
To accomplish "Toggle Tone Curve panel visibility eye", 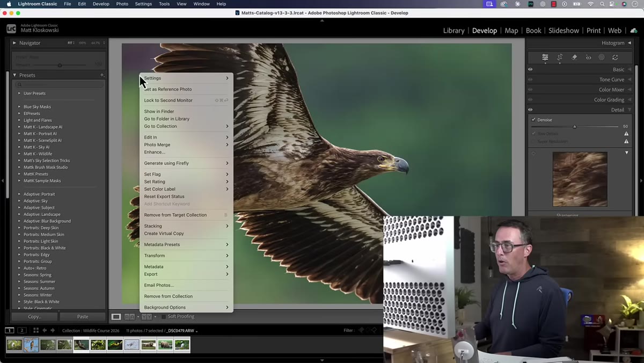I will click(x=530, y=79).
